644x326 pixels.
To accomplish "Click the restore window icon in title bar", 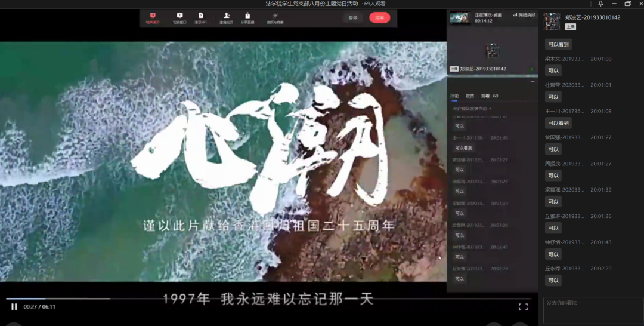I will [628, 4].
